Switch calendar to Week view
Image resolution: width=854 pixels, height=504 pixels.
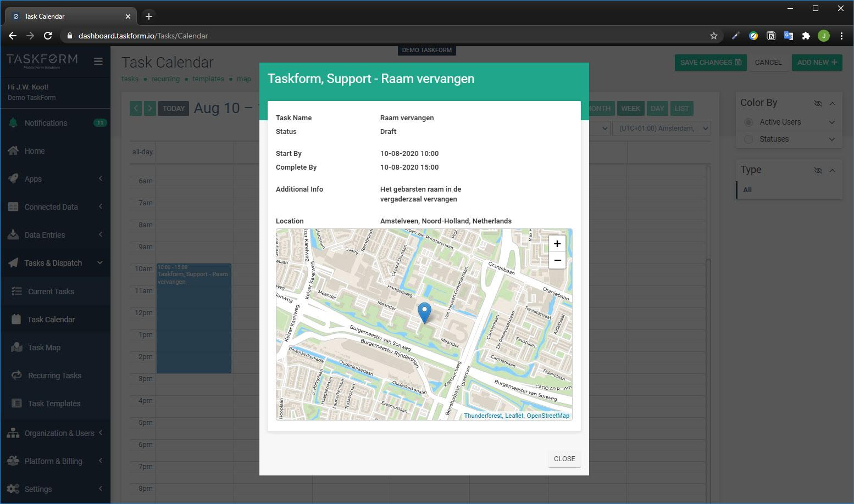click(x=630, y=108)
